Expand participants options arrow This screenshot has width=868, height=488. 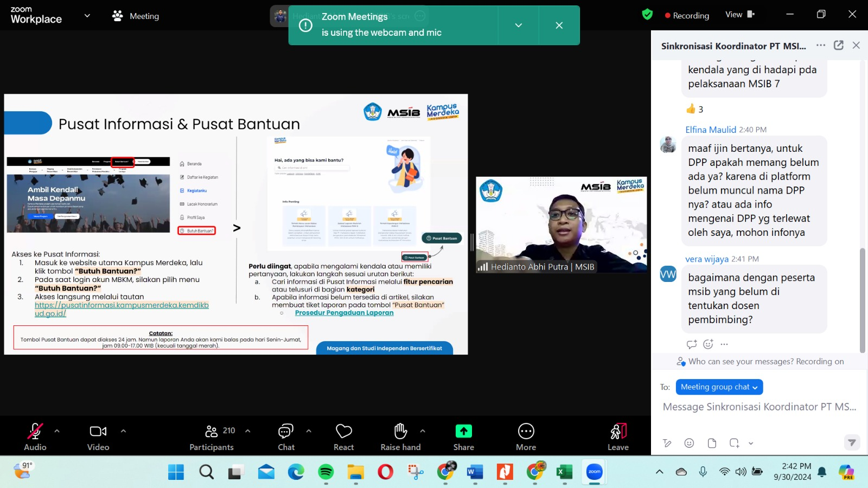click(x=248, y=431)
